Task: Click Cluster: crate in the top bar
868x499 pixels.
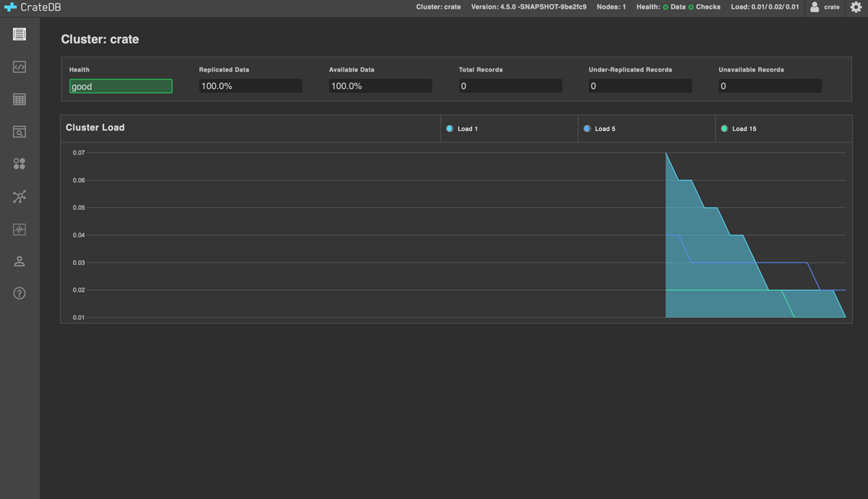Action: click(x=438, y=7)
